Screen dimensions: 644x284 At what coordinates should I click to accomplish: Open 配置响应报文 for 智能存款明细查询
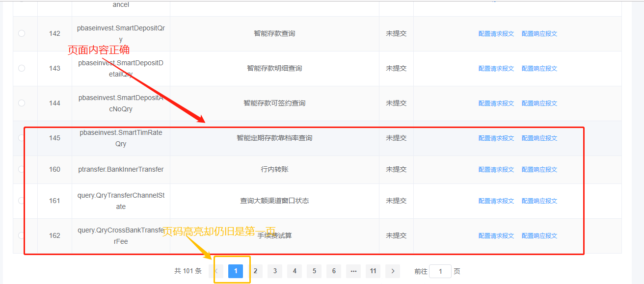539,68
